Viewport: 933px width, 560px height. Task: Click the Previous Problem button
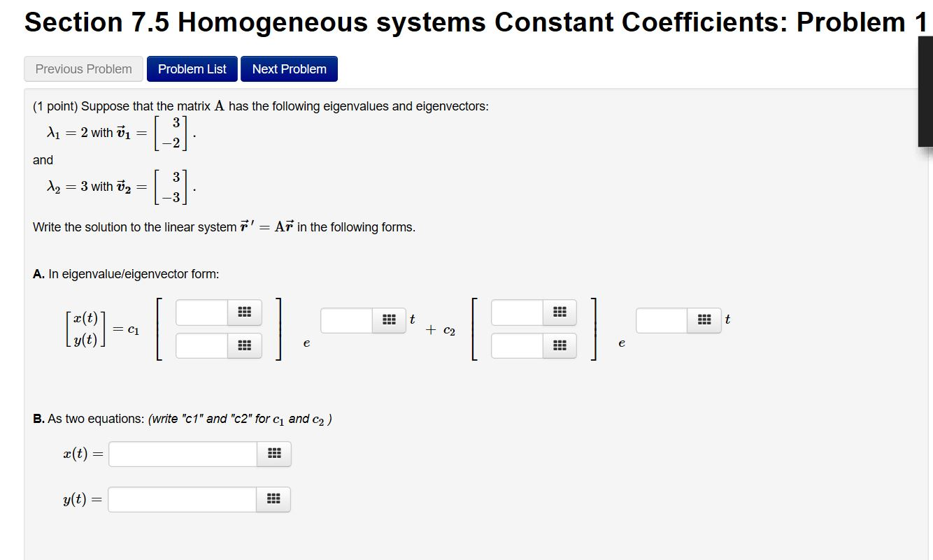[x=83, y=69]
